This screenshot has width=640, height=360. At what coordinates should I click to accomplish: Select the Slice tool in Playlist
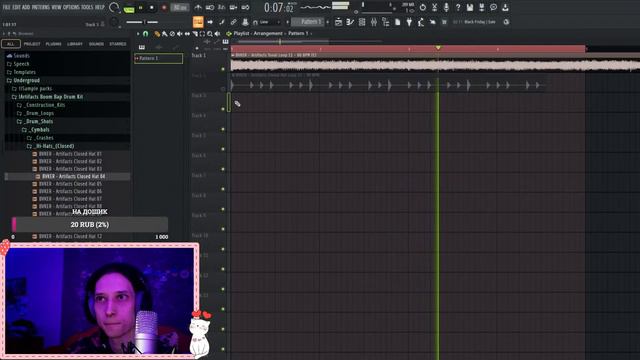click(195, 34)
